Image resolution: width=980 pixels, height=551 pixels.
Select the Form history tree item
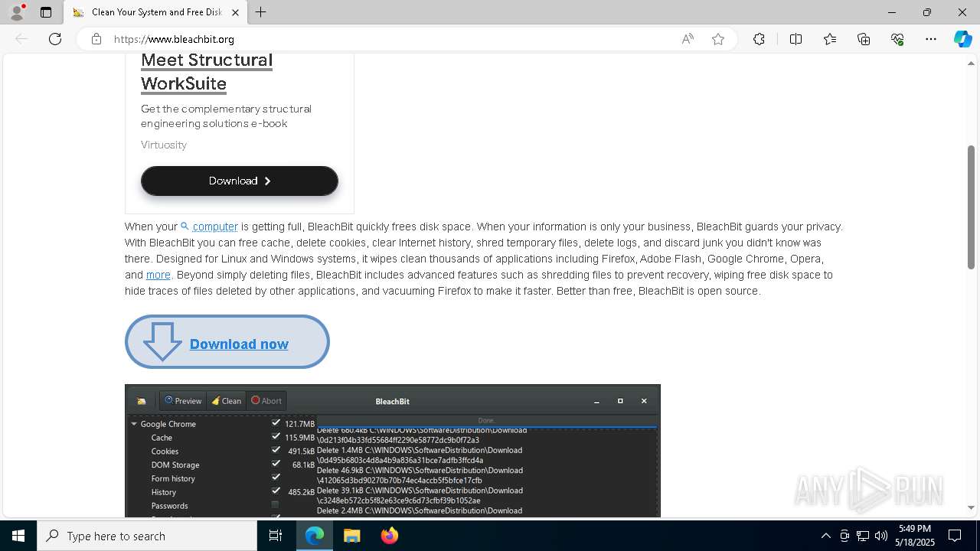tap(173, 479)
